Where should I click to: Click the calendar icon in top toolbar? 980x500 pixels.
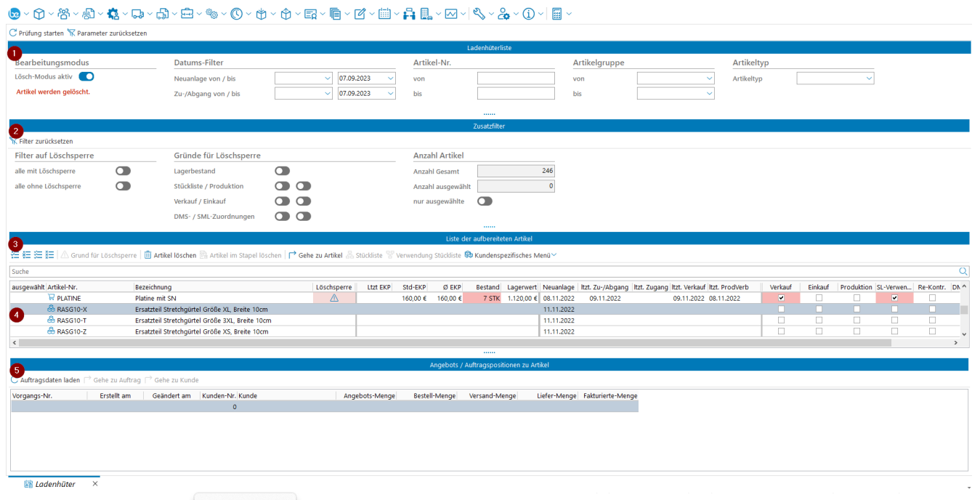click(384, 14)
